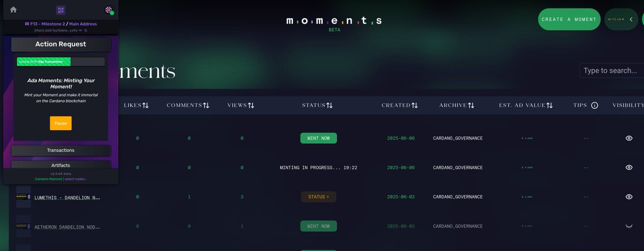Viewport: 644px width, 251px height.
Task: Select the comment count 1 in Lumethis row
Action: click(x=189, y=197)
